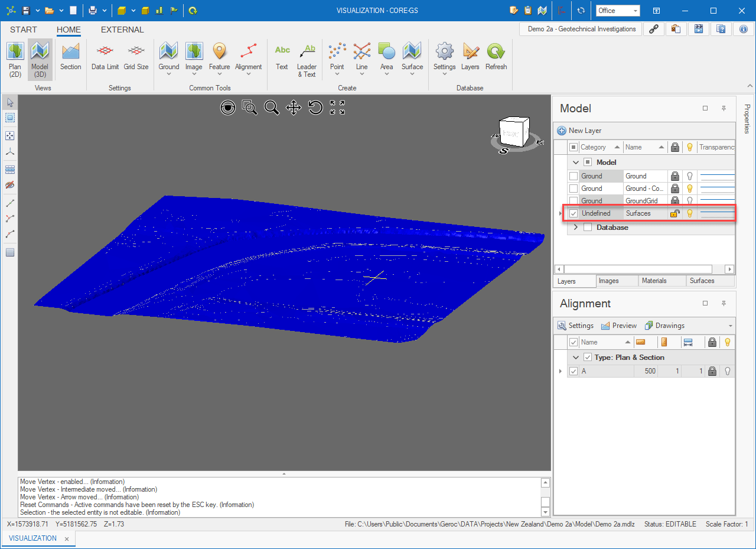Select the pan tool in viewport
Viewport: 756px width, 549px height.
point(294,108)
